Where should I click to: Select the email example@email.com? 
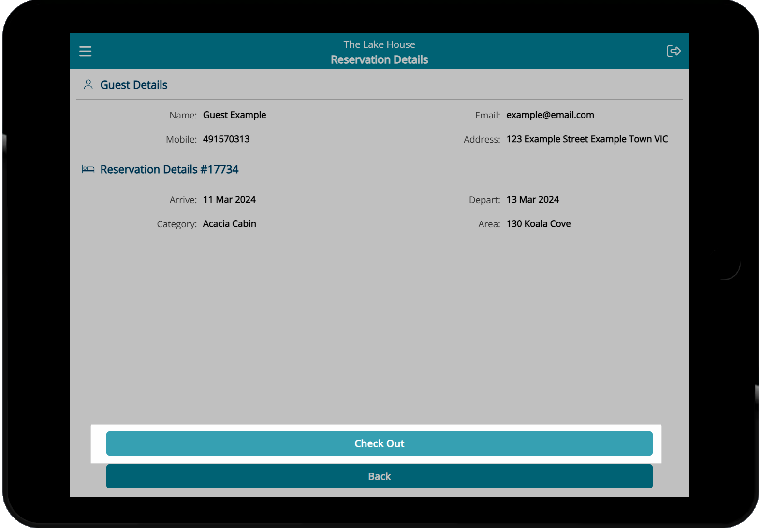coord(550,115)
